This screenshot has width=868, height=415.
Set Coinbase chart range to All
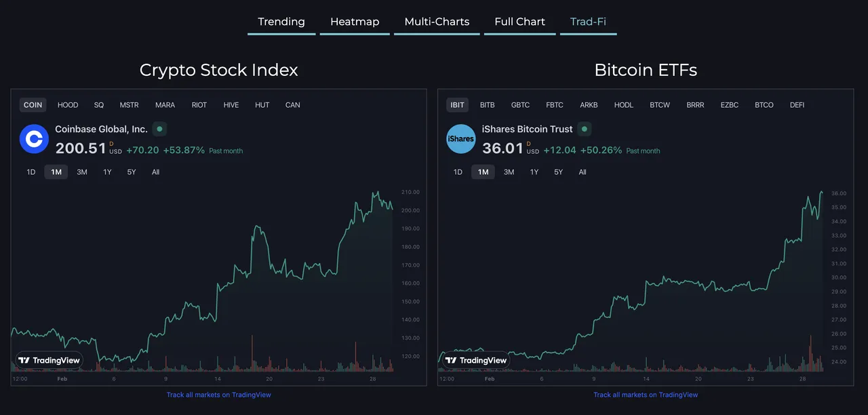[155, 172]
